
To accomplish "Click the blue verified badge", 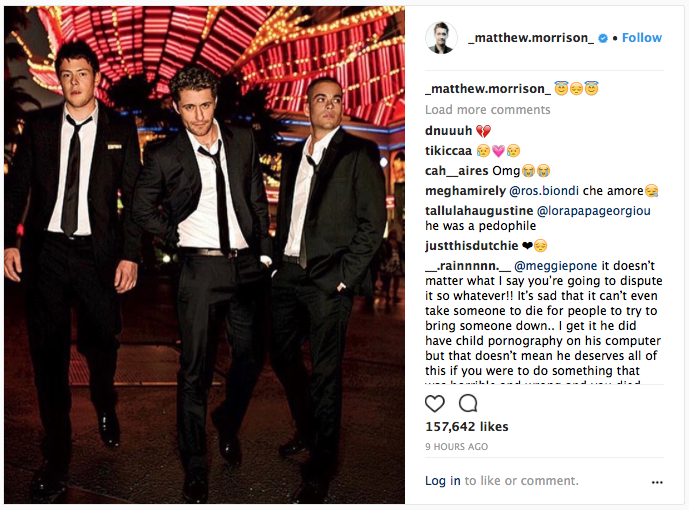I will click(603, 38).
